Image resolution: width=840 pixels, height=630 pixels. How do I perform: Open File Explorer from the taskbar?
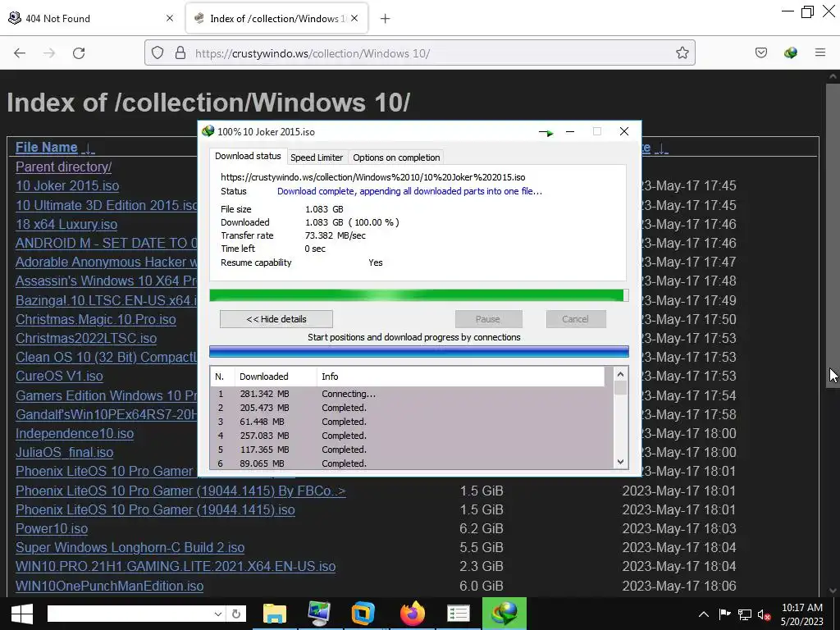pyautogui.click(x=274, y=614)
